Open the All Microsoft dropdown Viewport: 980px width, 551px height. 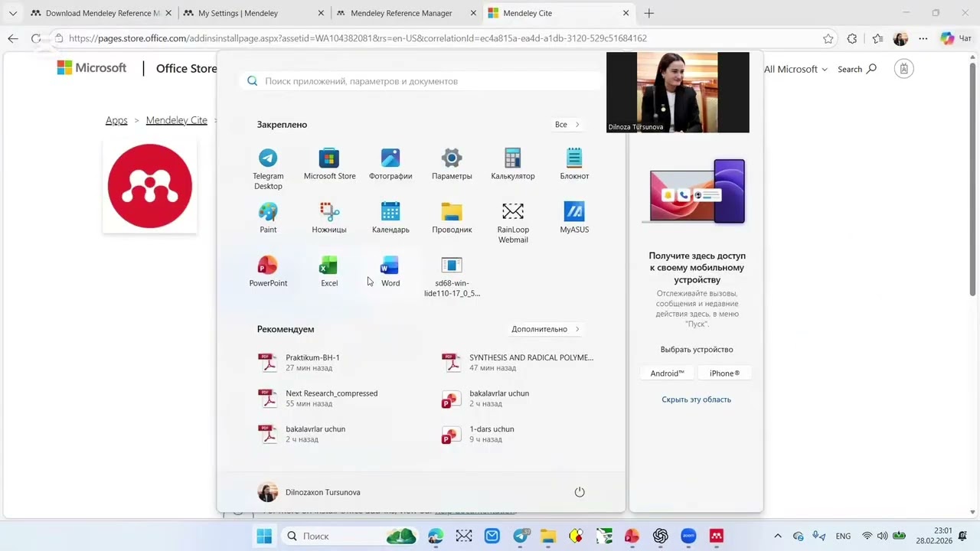795,69
